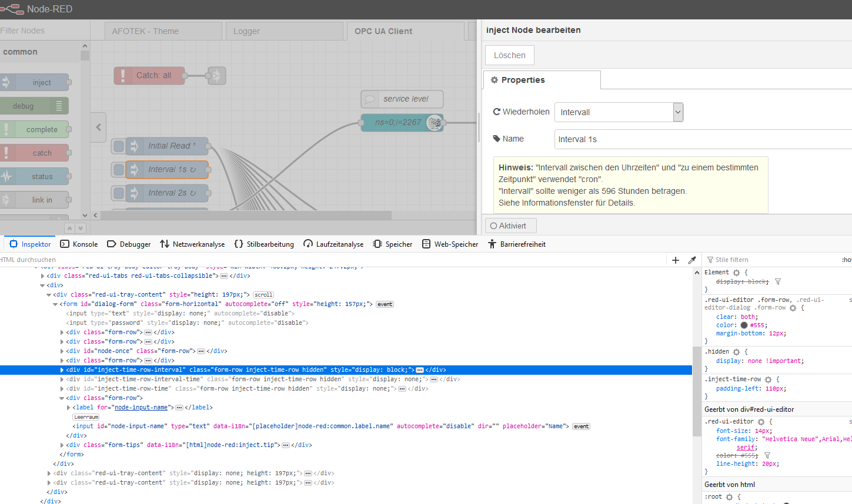Image resolution: width=852 pixels, height=504 pixels.
Task: Click the complete node in the palette
Action: coord(36,129)
